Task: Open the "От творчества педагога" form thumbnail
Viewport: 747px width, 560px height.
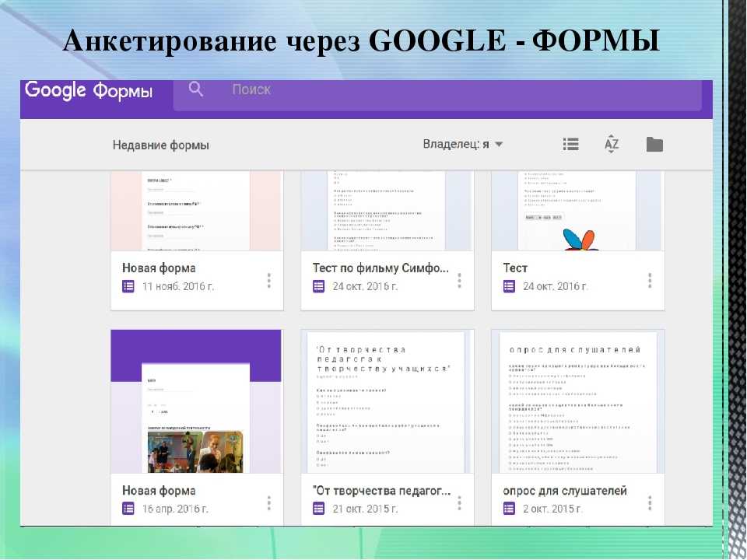Action: tap(388, 401)
